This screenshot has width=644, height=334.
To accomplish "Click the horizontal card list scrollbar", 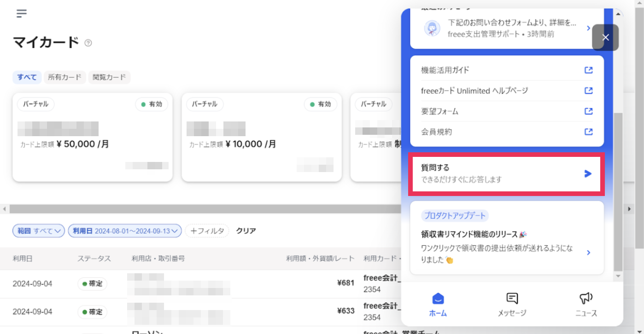I will tap(203, 209).
